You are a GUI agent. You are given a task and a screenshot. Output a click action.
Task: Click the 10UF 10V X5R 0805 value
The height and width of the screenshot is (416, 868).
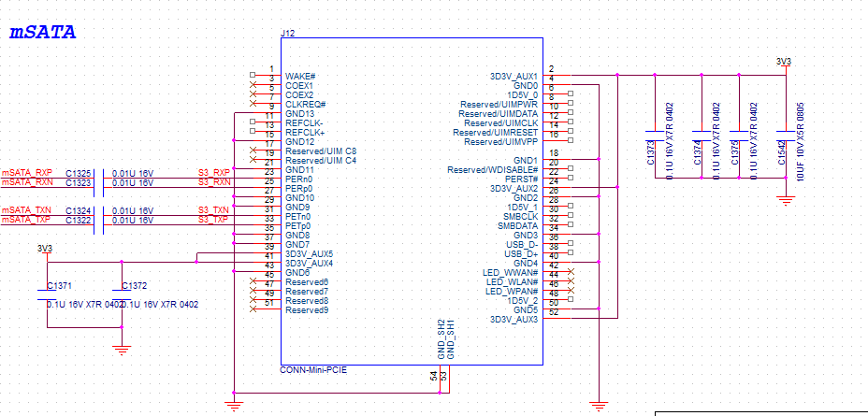[x=800, y=141]
